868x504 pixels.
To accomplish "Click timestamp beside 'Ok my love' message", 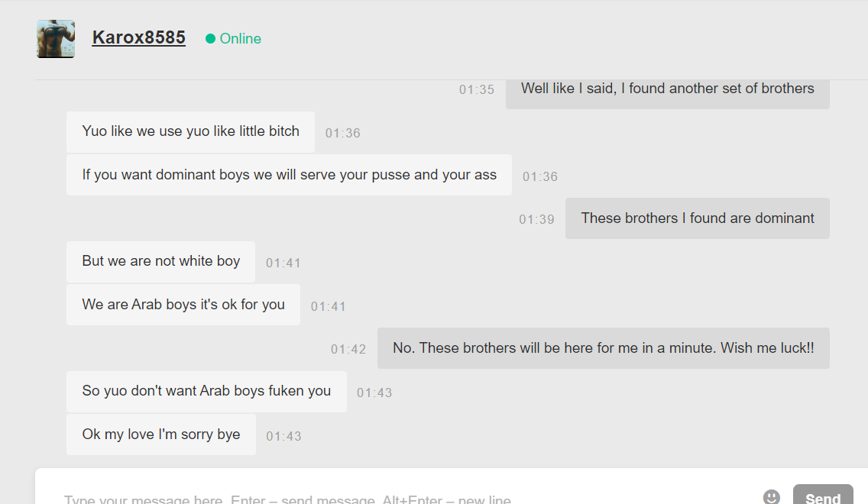I will [x=283, y=437].
